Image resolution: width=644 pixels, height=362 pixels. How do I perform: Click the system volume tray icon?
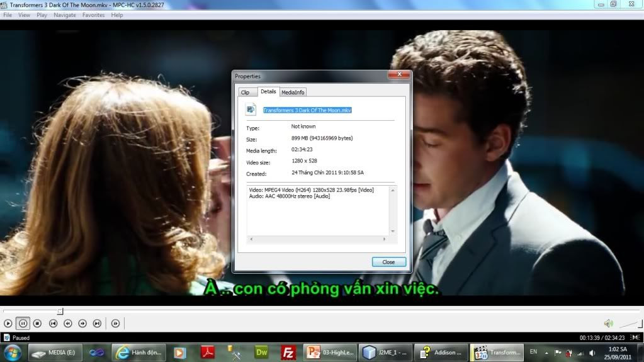pyautogui.click(x=592, y=353)
